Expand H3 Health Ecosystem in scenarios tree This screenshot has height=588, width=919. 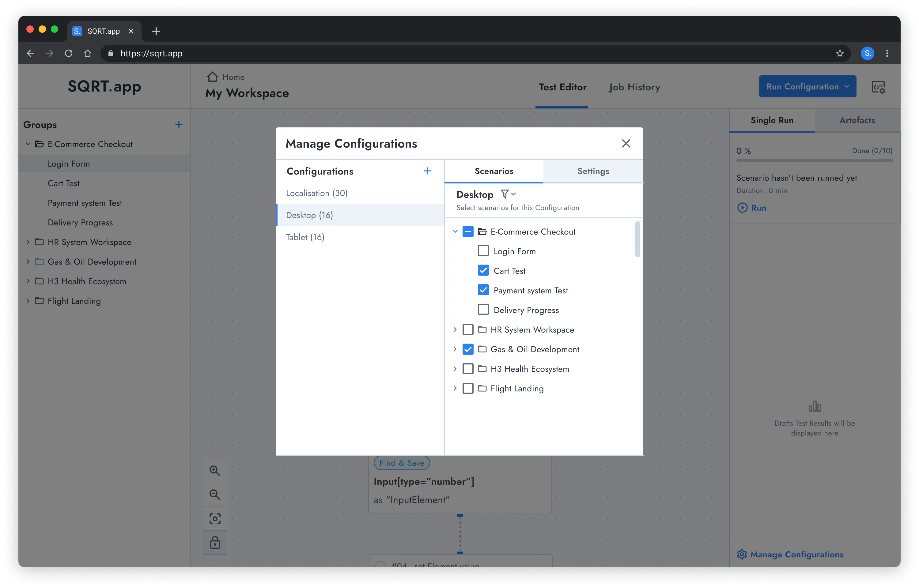point(455,369)
